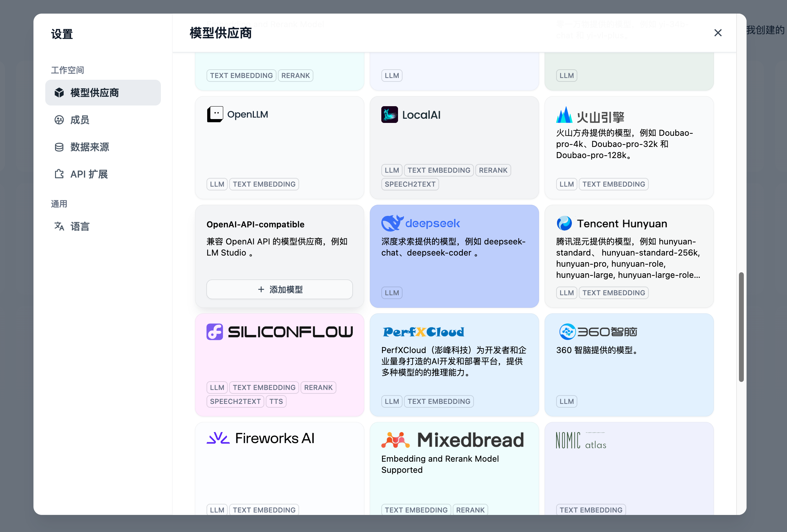The height and width of the screenshot is (532, 787).
Task: Click the TTS tag on SiliconFlow card
Action: (276, 401)
